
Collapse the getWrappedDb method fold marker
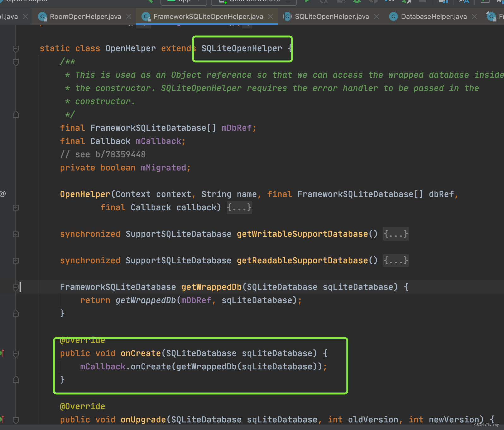point(16,287)
